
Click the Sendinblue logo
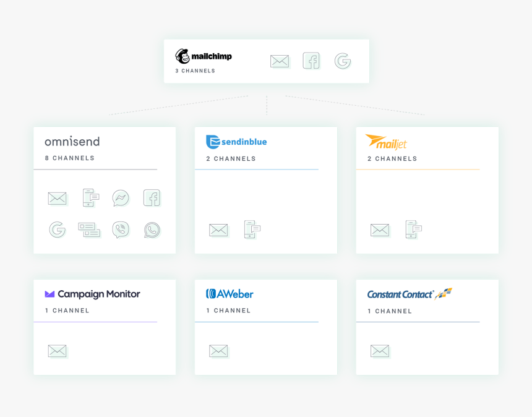coord(236,142)
